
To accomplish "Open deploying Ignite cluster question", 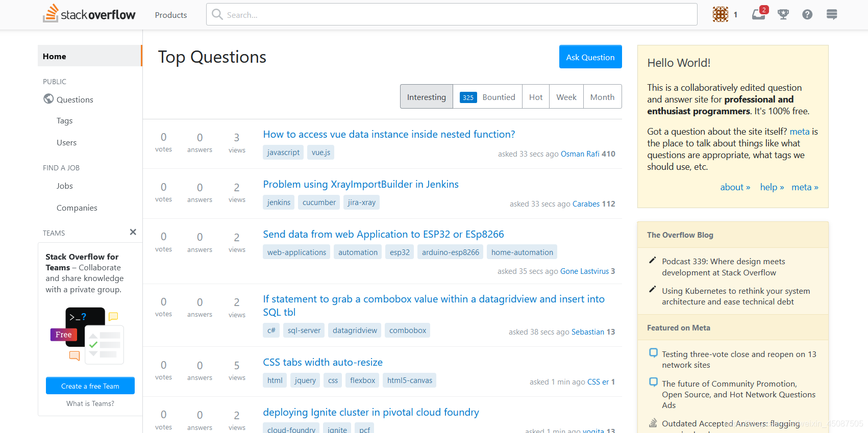I will point(371,412).
